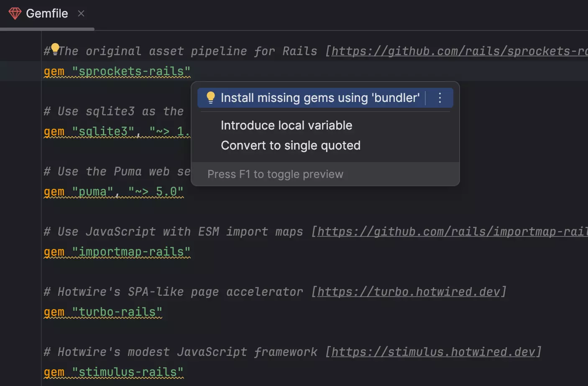The height and width of the screenshot is (386, 588).
Task: Click the 'sqlite3' gem string
Action: pos(102,131)
